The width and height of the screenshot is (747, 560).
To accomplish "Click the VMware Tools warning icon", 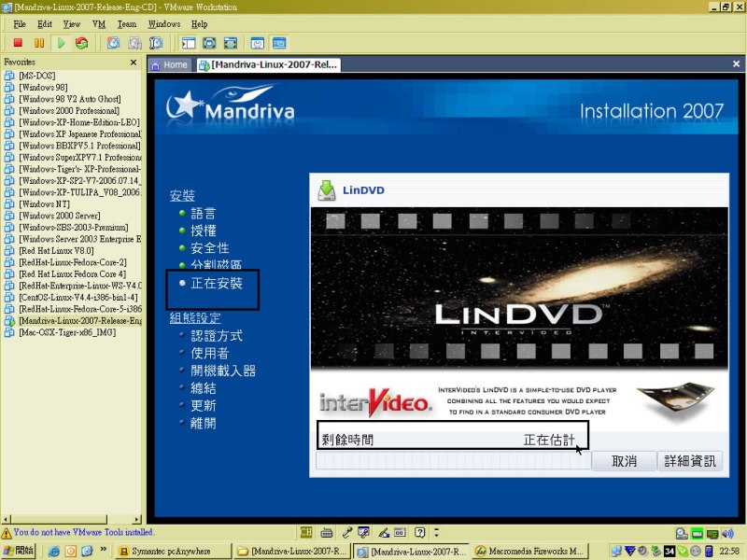I will tap(7, 533).
